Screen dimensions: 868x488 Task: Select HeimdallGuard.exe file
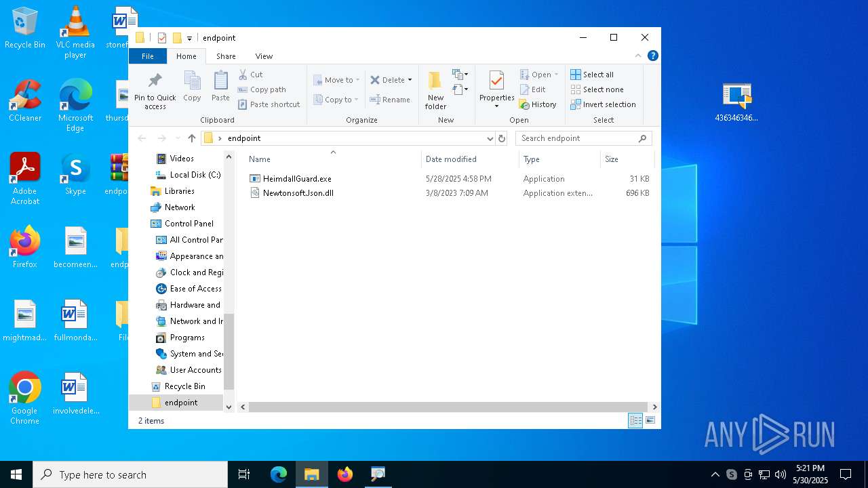point(297,179)
